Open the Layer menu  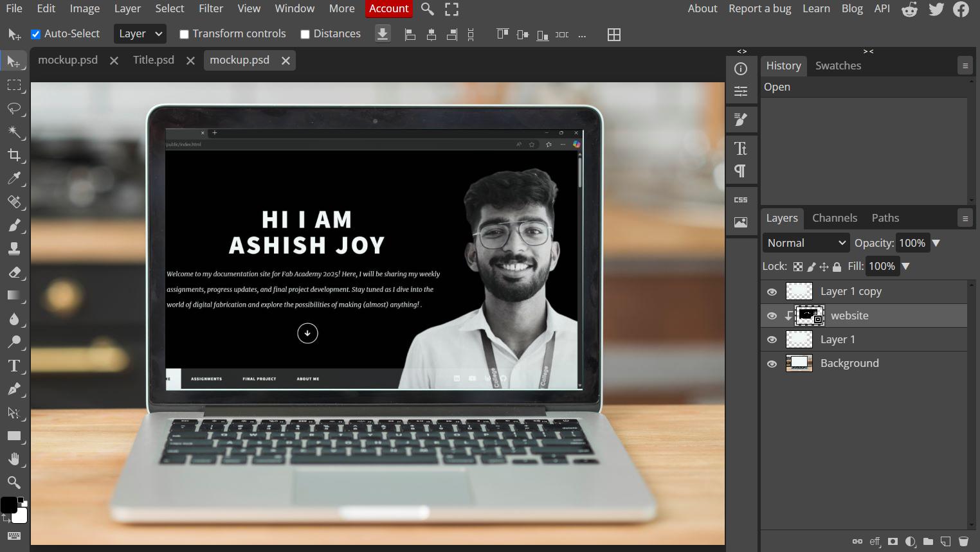tap(127, 8)
